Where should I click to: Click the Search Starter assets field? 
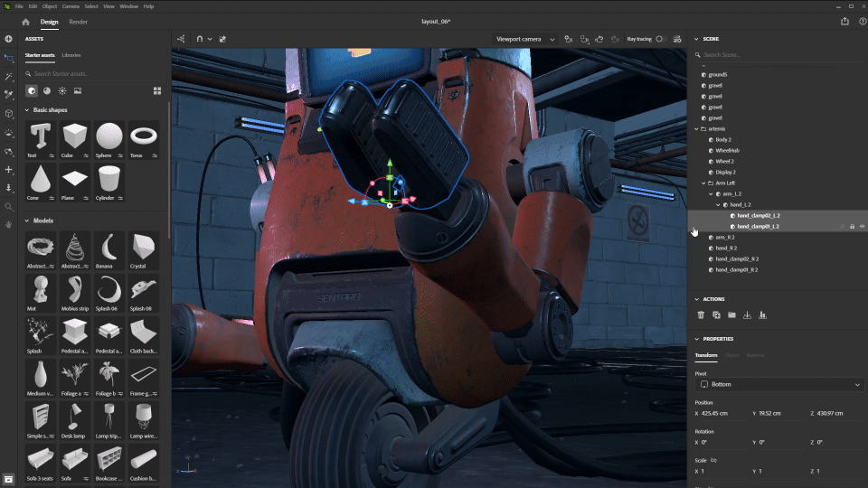94,73
